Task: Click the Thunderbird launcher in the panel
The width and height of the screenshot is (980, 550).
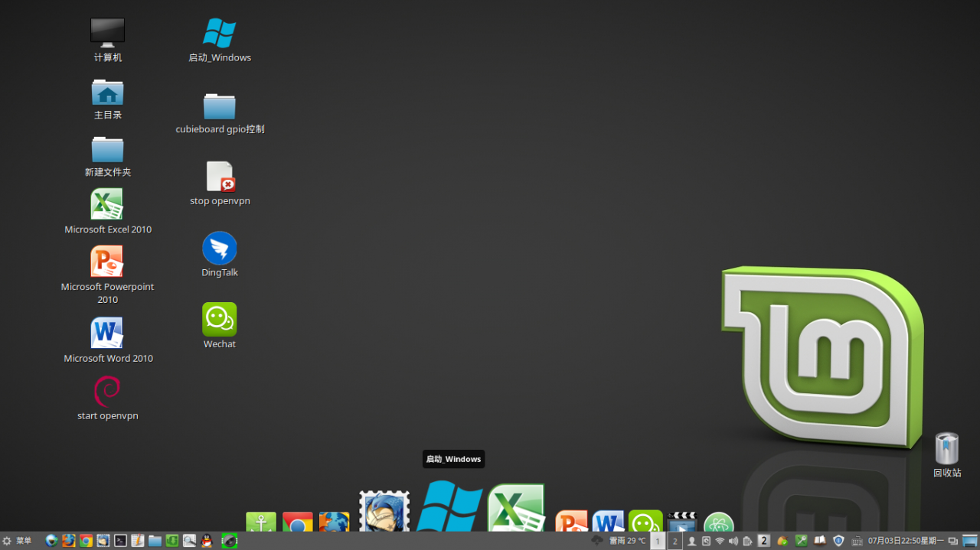Action: (103, 541)
